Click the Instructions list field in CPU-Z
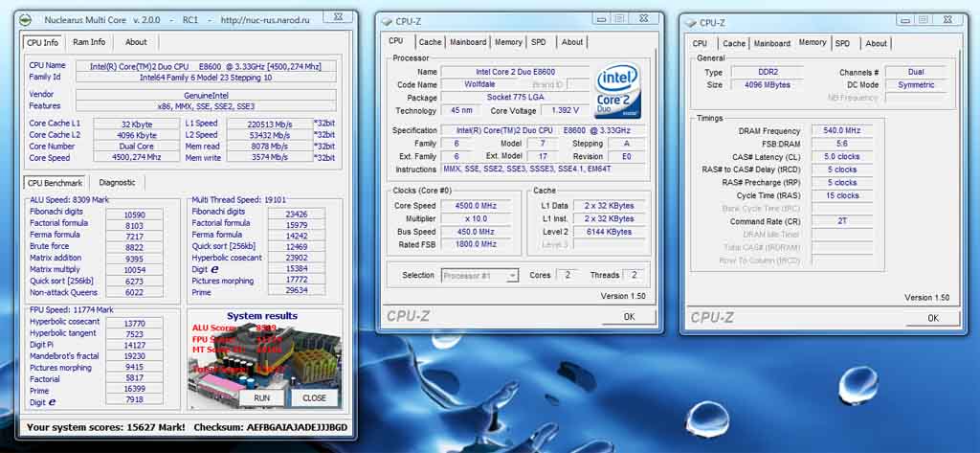 pos(544,170)
